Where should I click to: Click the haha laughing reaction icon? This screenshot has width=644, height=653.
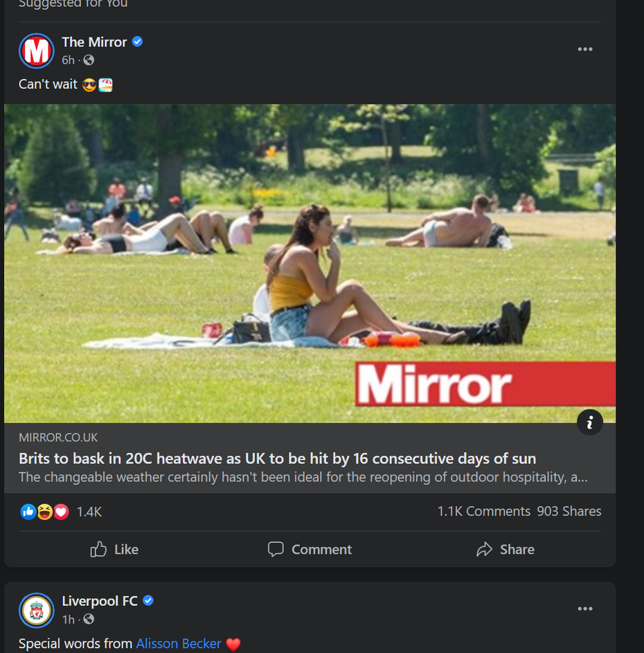pyautogui.click(x=44, y=511)
